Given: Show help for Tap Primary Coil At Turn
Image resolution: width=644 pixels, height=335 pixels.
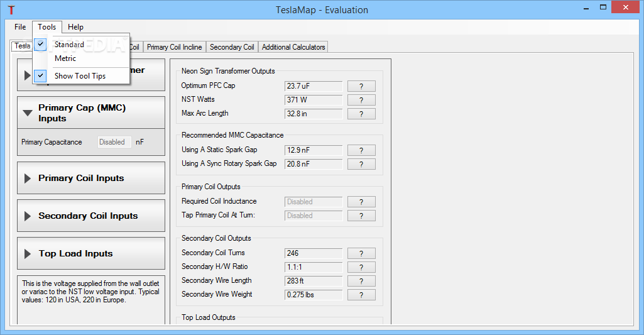Looking at the screenshot, I should pos(361,216).
